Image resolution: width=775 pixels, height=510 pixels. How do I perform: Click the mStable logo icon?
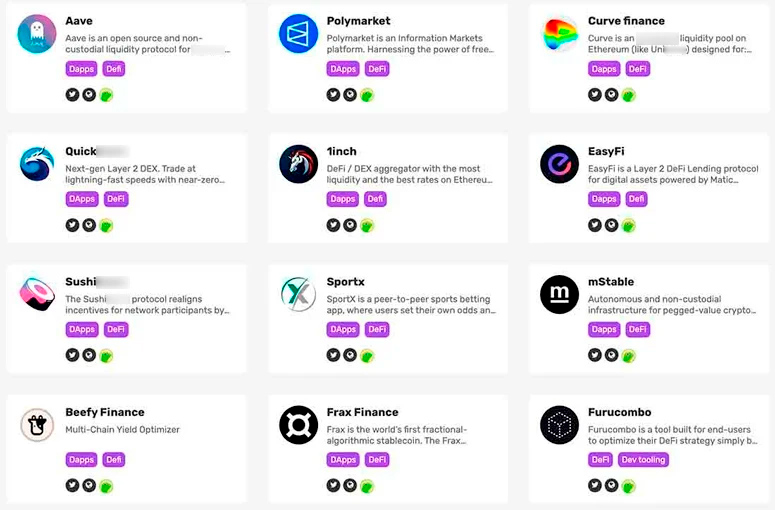pyautogui.click(x=559, y=294)
